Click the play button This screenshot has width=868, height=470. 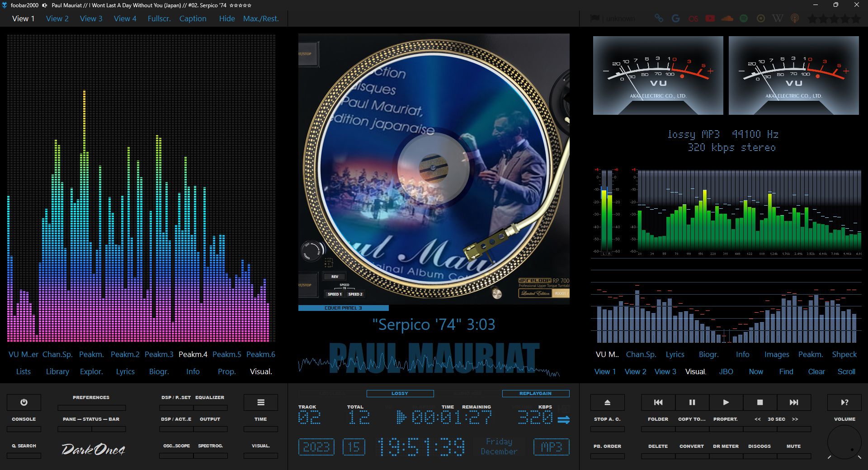(726, 402)
